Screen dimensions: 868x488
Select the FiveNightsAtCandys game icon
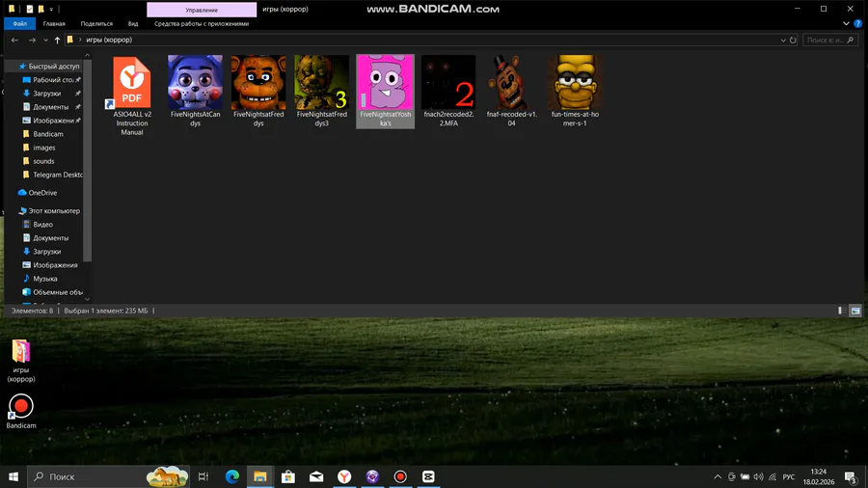195,92
